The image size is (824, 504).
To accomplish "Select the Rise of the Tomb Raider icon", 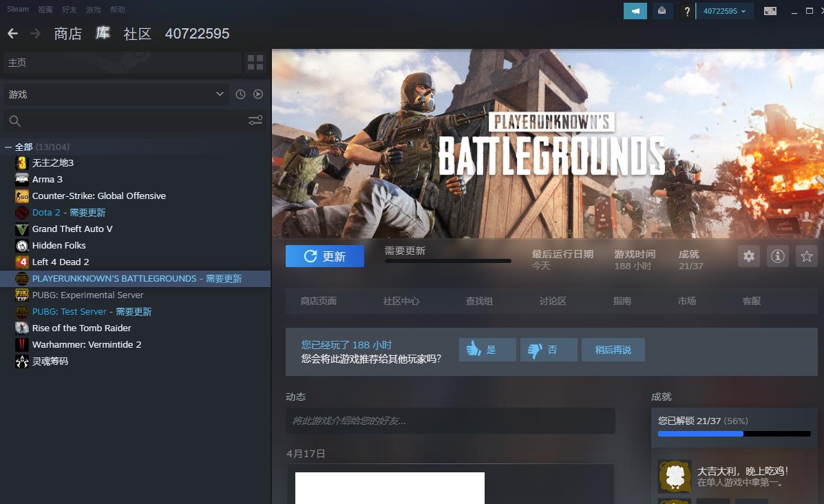I will 21,328.
